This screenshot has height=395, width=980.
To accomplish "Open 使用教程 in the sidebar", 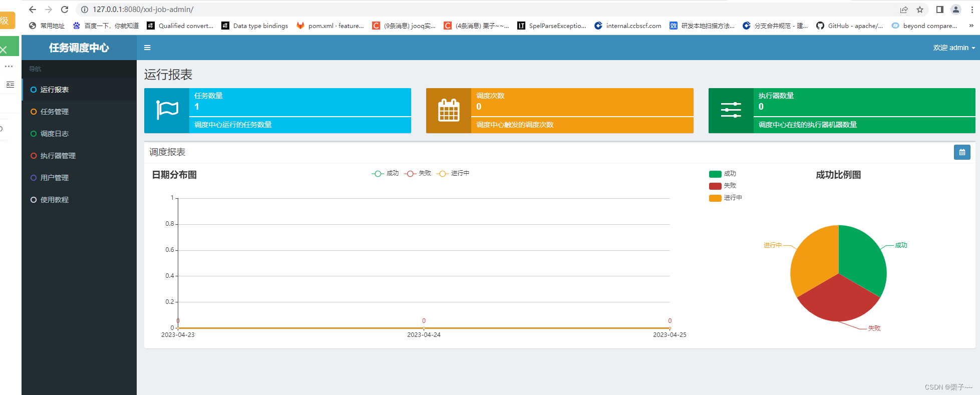I will click(79, 200).
